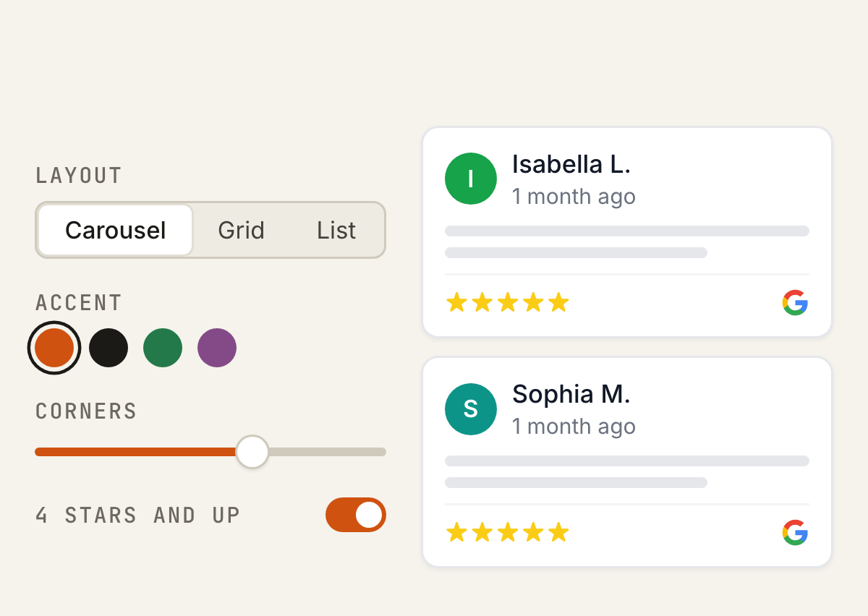Click the '4 STARS AND UP' label
The height and width of the screenshot is (616, 868).
click(137, 516)
